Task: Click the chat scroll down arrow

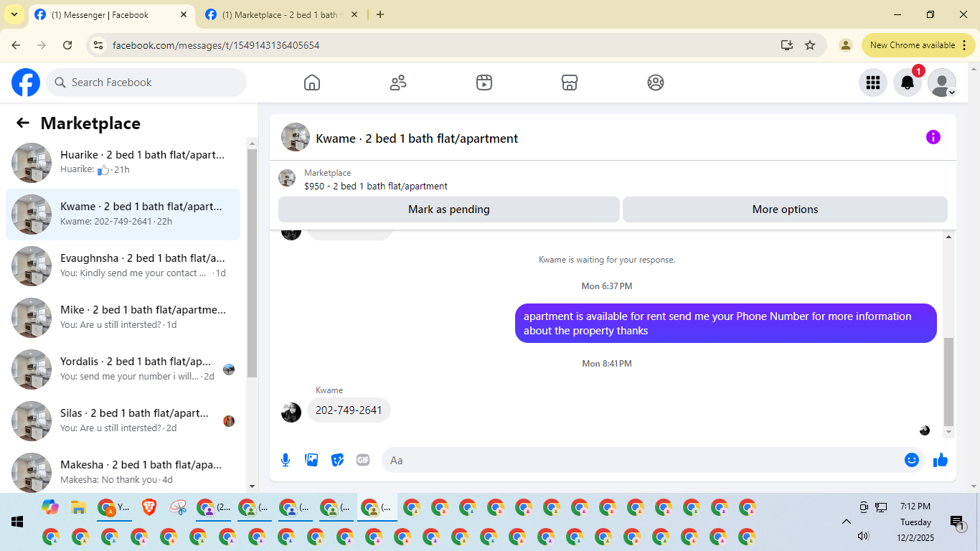Action: pos(949,432)
